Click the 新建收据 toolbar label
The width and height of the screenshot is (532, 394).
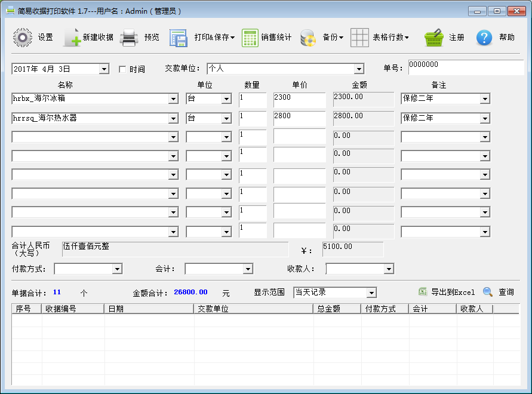click(x=98, y=38)
